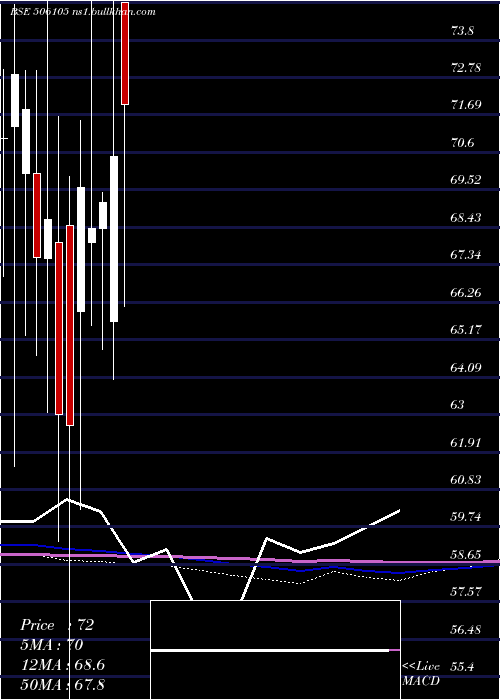Click the 65.17 price axis label
Viewport: 500px width, 700px height.
tap(467, 329)
